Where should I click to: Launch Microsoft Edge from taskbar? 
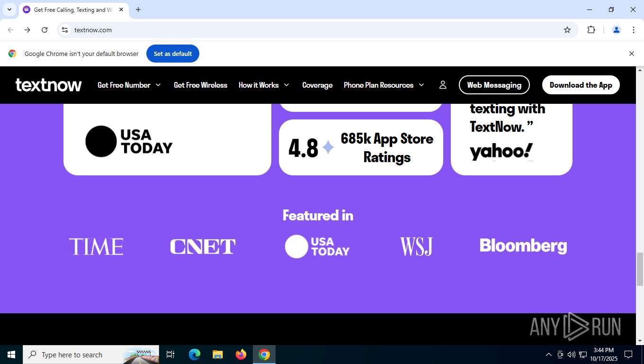tap(195, 355)
